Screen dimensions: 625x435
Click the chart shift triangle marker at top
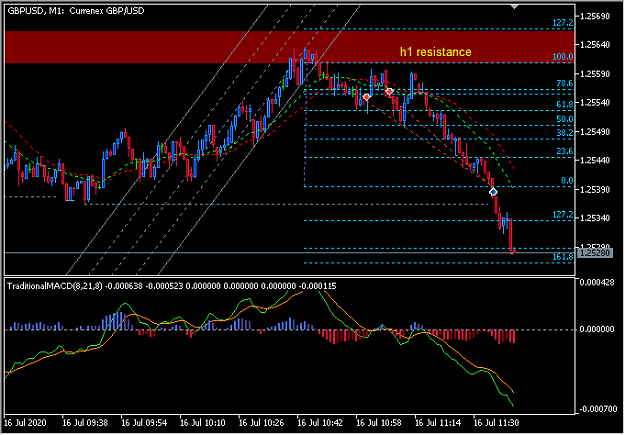tap(515, 7)
